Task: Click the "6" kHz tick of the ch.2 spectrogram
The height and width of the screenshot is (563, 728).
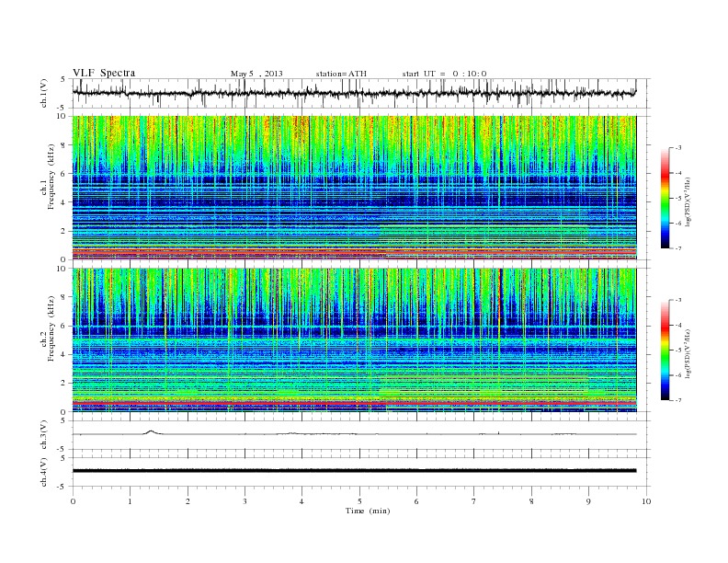Action: 63,326
